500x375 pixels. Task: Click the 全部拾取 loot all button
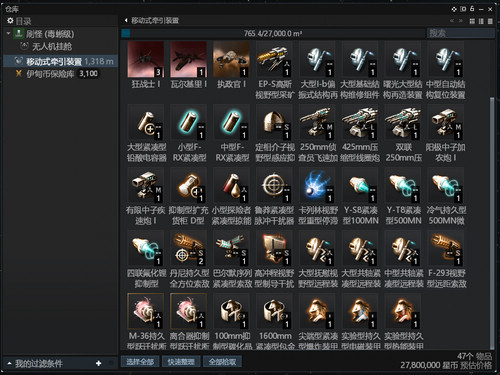222,362
